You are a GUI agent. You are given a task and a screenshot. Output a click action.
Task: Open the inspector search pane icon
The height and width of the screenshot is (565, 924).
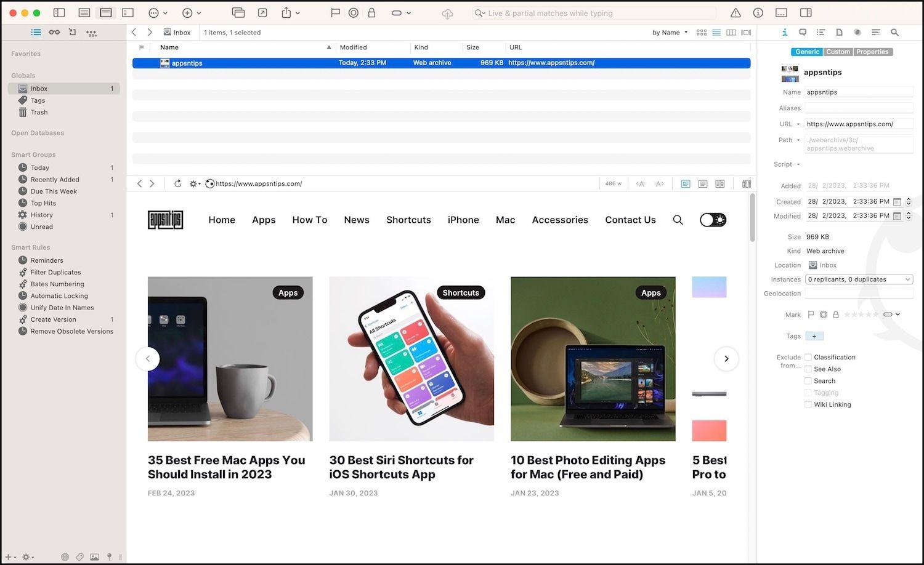[x=894, y=32]
